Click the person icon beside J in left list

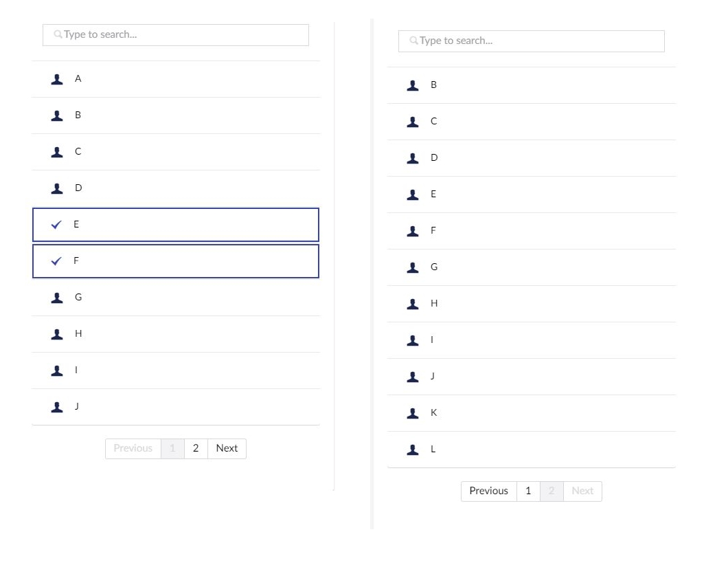point(56,407)
